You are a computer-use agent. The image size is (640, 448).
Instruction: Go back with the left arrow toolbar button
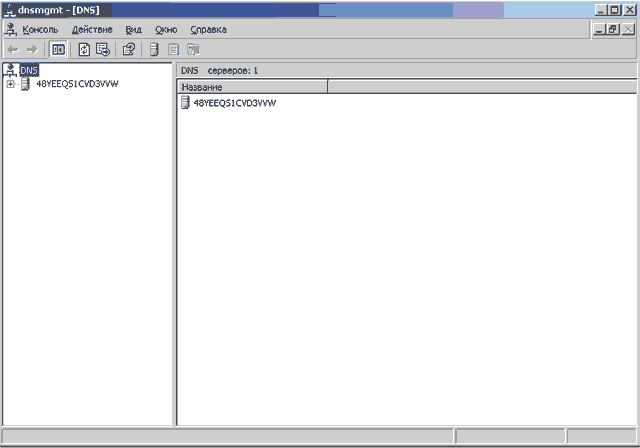click(x=13, y=50)
